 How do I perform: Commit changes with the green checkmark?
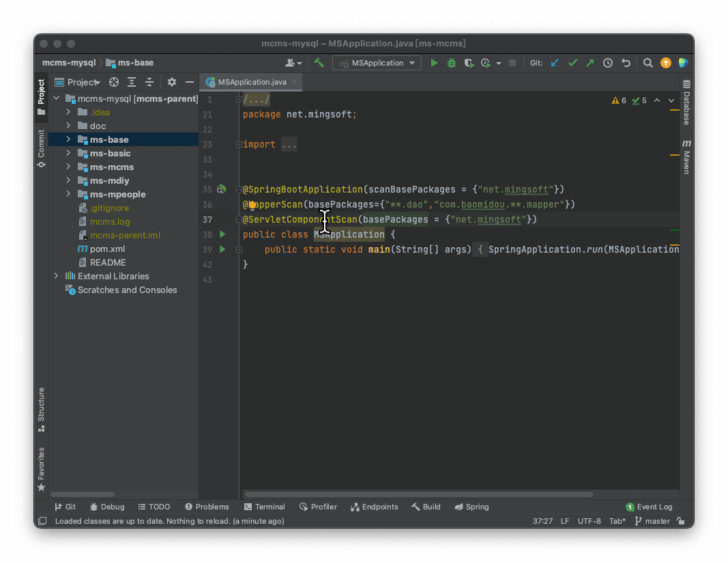coord(572,63)
